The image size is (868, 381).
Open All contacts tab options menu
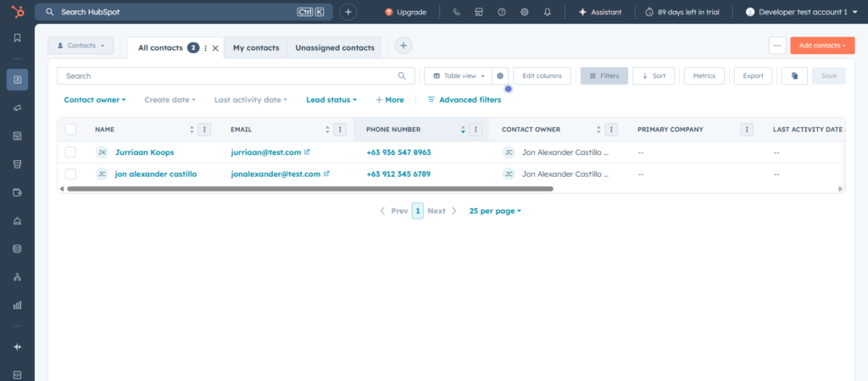coord(206,48)
